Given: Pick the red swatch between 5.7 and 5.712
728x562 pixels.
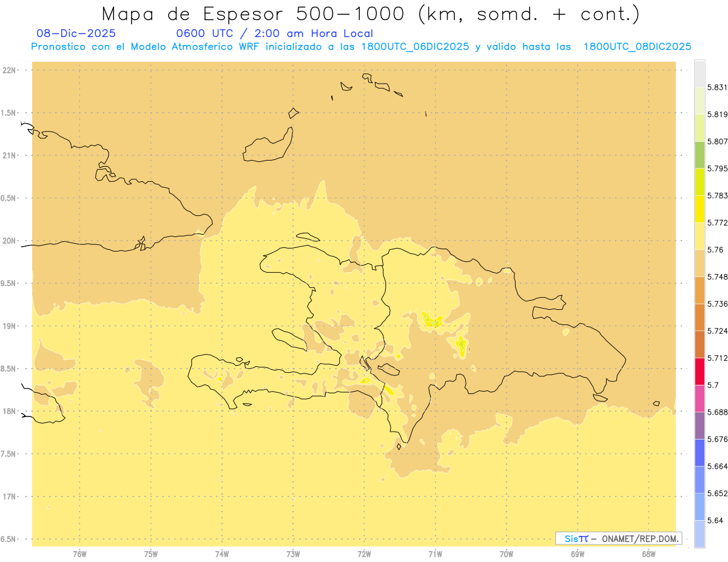Looking at the screenshot, I should pos(699,371).
